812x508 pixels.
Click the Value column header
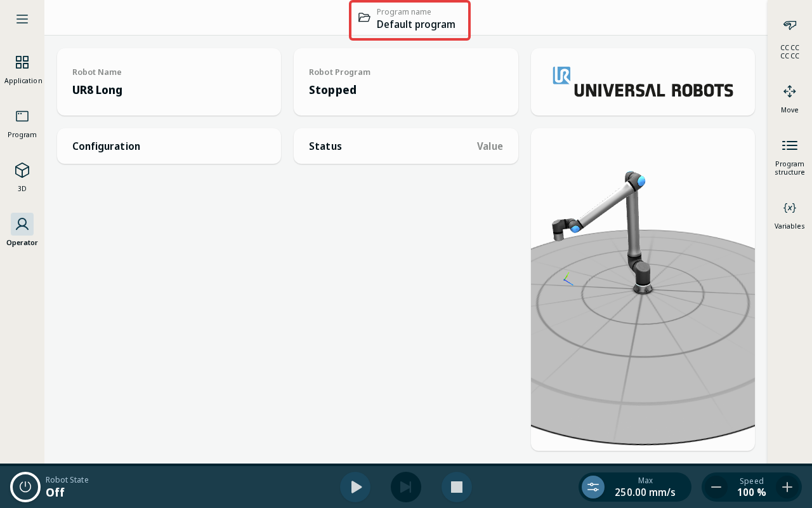pos(490,146)
